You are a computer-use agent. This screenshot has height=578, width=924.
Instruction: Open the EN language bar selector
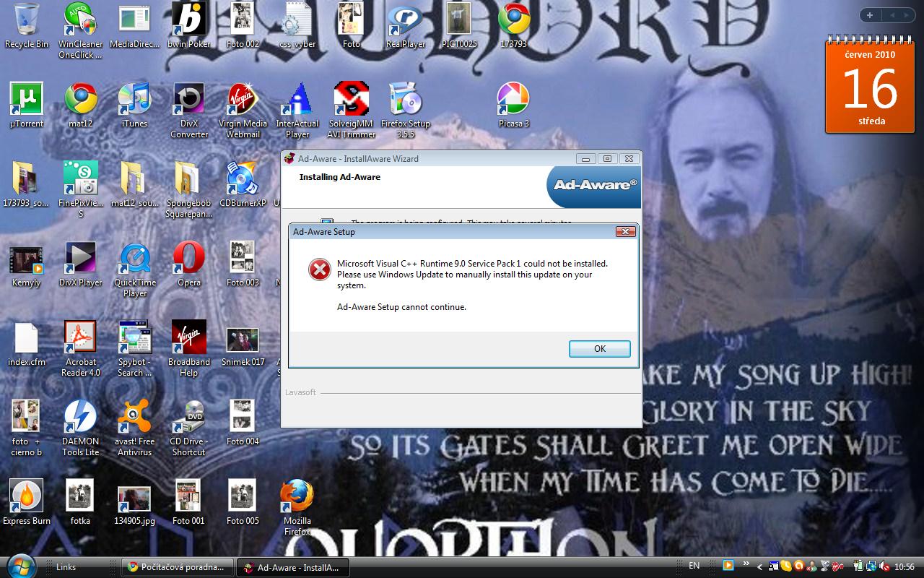694,566
